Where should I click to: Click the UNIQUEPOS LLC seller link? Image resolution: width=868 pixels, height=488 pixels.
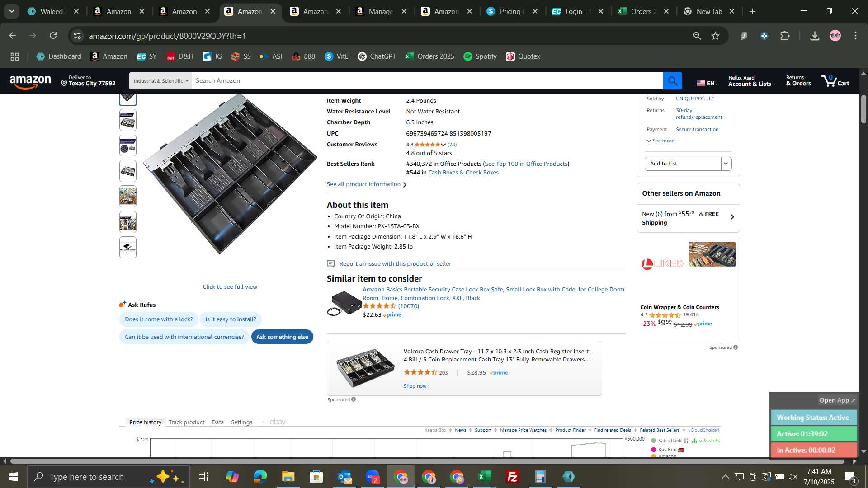point(695,99)
